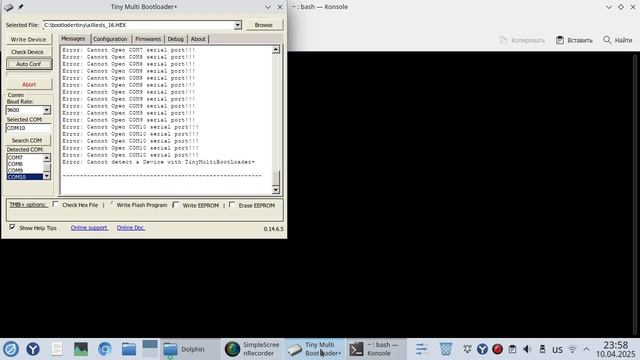
Task: Enable the Erase EEPROM checkbox
Action: [x=232, y=204]
